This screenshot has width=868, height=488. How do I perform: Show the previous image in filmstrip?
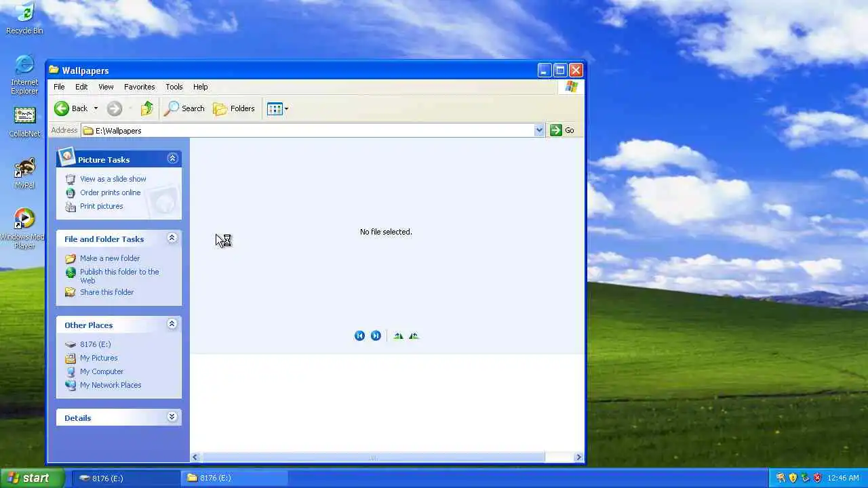(x=359, y=335)
